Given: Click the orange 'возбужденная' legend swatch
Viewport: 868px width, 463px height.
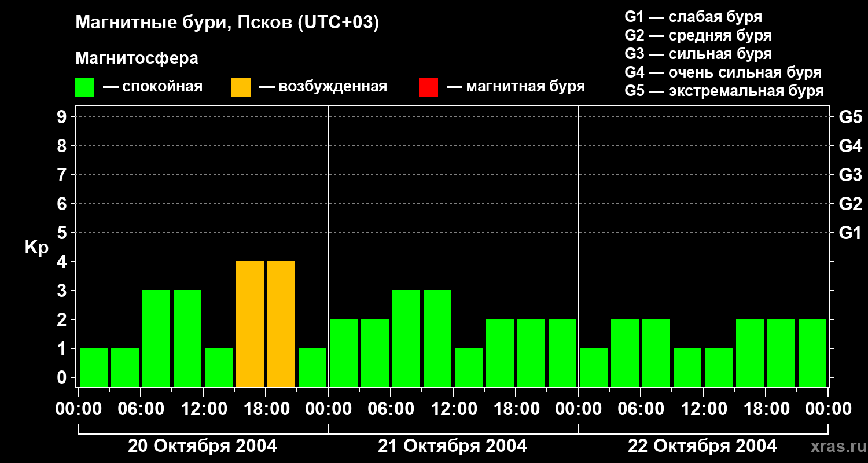Looking at the screenshot, I should tap(241, 87).
